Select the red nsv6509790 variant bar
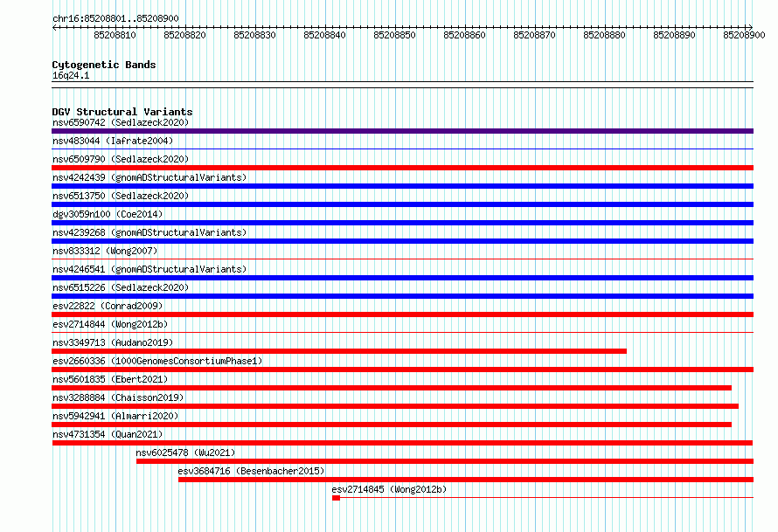This screenshot has width=778, height=532. tap(402, 168)
